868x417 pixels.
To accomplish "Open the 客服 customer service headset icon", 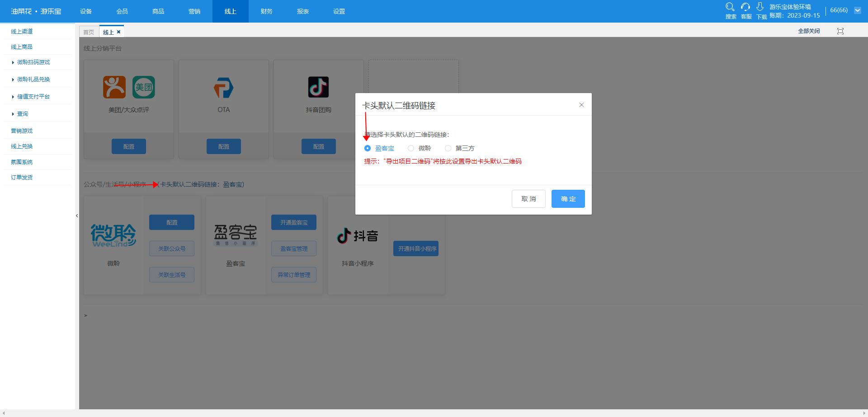I will tap(745, 7).
